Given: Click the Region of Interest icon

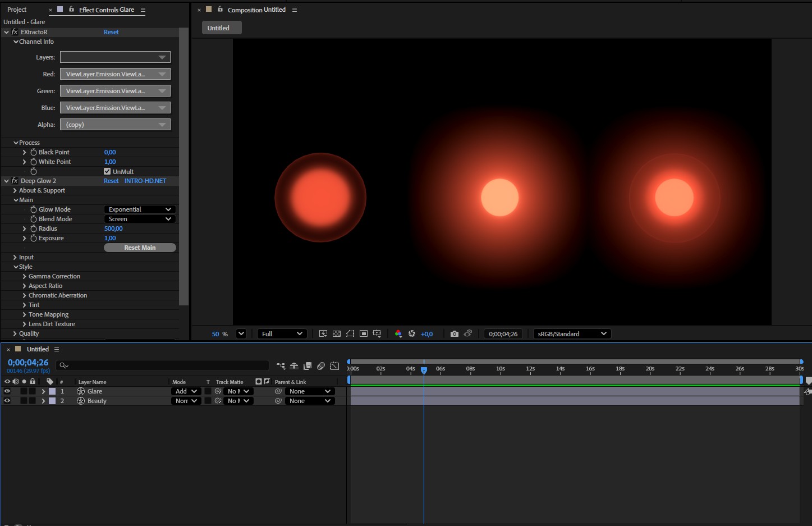Looking at the screenshot, I should (364, 334).
